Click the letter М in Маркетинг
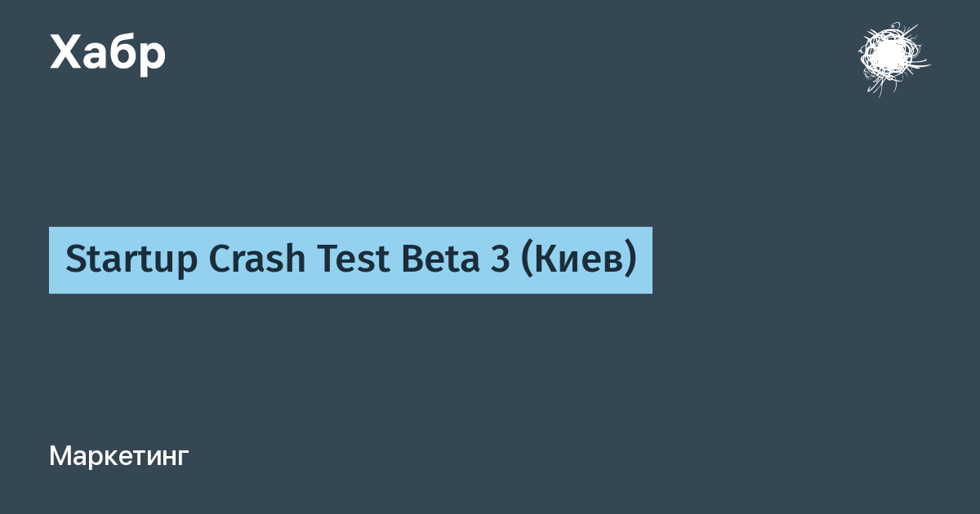Viewport: 980px width, 514px height. tap(60, 456)
